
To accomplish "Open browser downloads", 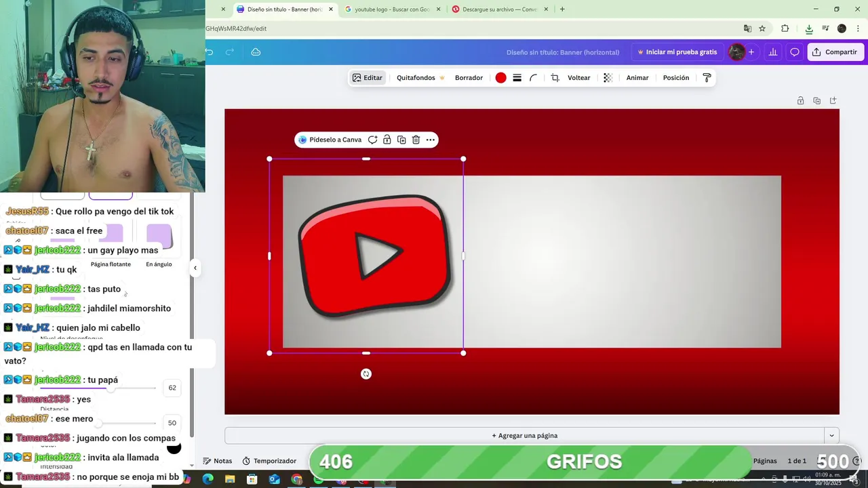I will tap(809, 28).
